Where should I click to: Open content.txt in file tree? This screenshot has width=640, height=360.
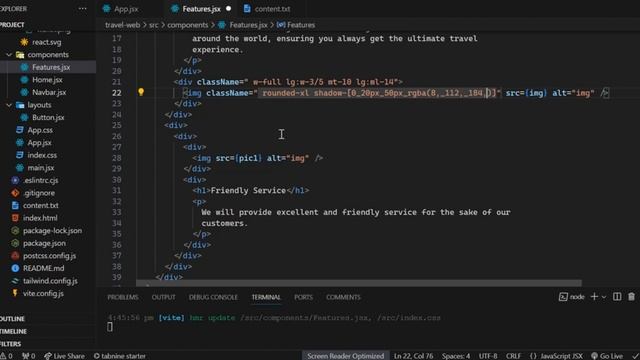pos(40,206)
